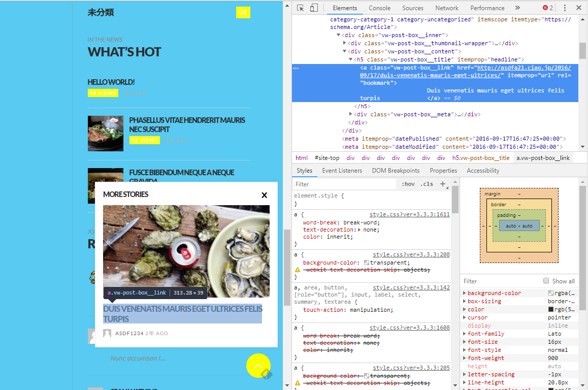Viewport: 588px width, 390px height.
Task: Expand the computed font-family property
Action: tap(464, 334)
